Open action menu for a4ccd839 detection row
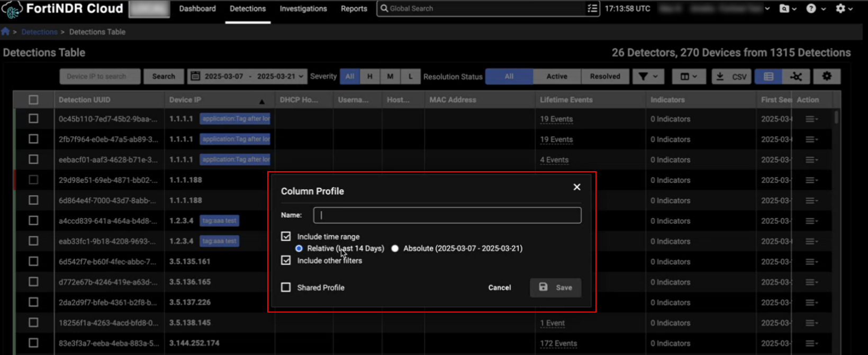Screen dimensions: 868x355 (x=811, y=221)
